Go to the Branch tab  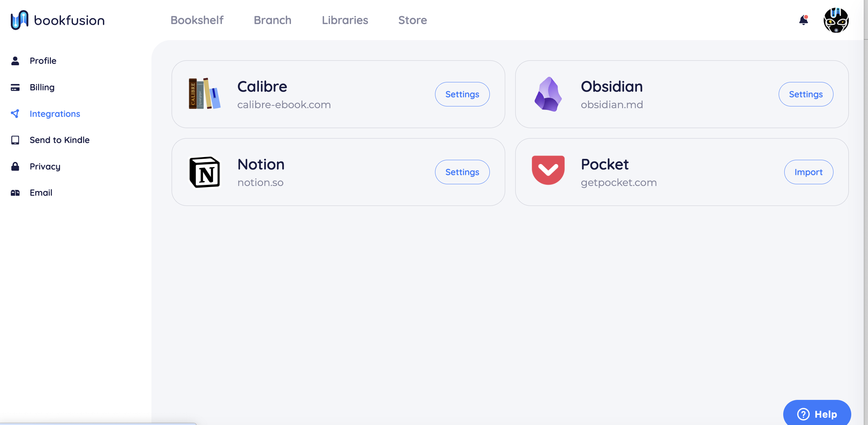[x=272, y=20]
